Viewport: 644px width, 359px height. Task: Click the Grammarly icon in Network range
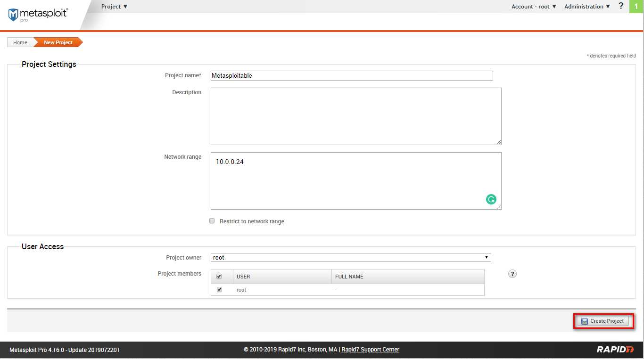[491, 199]
